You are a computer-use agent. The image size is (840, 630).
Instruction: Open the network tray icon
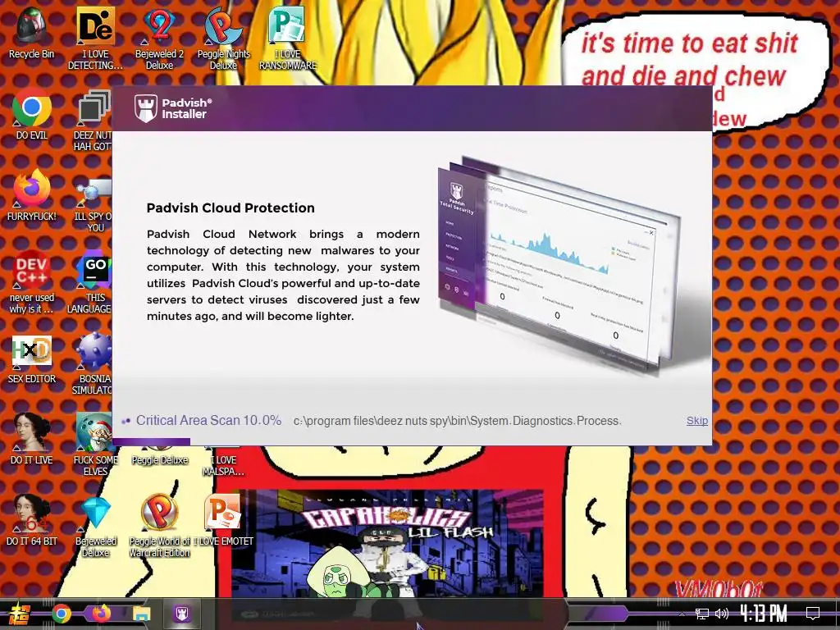coord(702,614)
